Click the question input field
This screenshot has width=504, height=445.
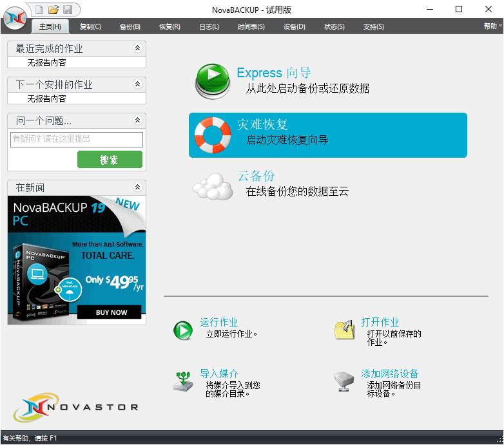(77, 140)
